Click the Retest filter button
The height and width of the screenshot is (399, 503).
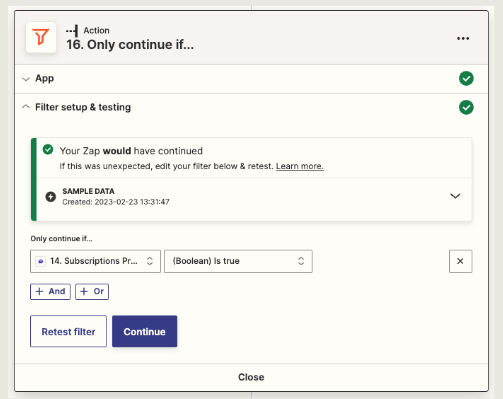point(68,331)
